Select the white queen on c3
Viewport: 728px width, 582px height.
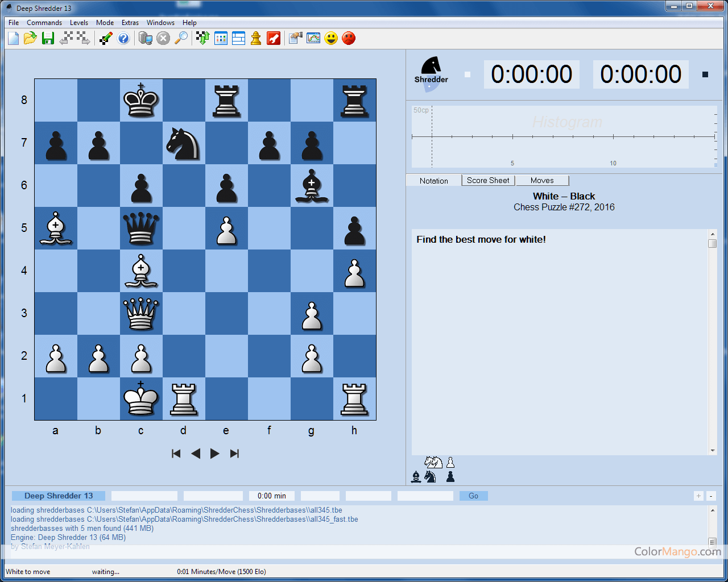(141, 313)
